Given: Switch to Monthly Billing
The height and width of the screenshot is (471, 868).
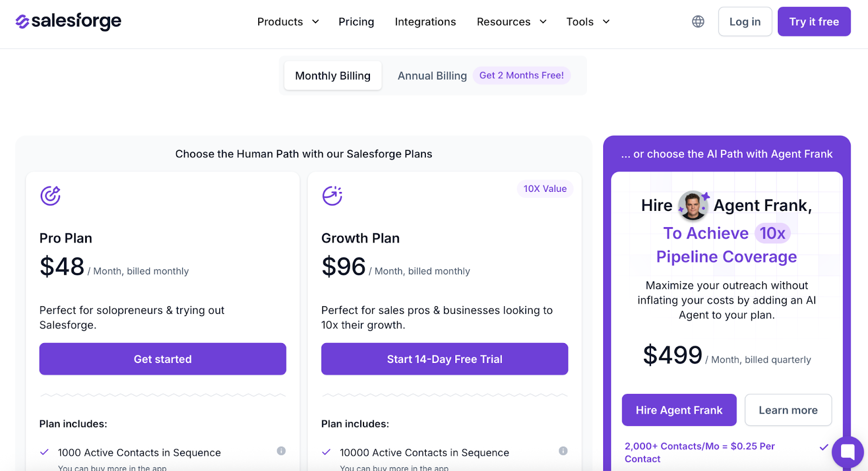Looking at the screenshot, I should point(333,76).
